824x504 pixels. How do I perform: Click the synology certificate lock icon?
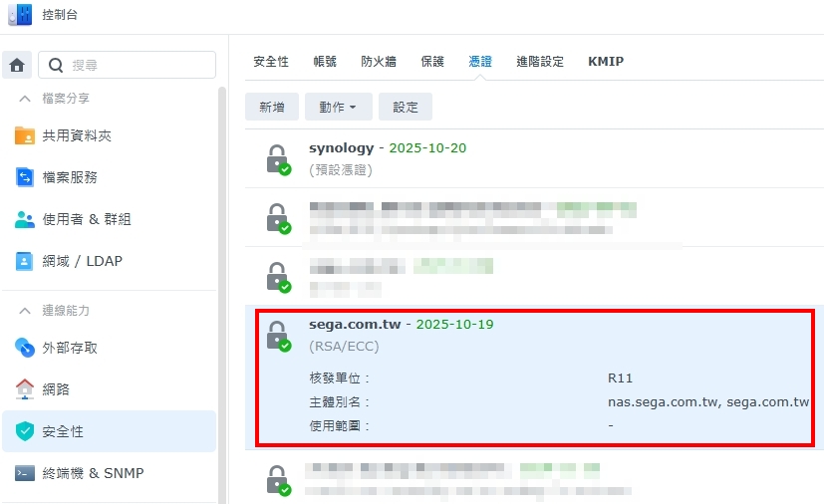(x=279, y=159)
